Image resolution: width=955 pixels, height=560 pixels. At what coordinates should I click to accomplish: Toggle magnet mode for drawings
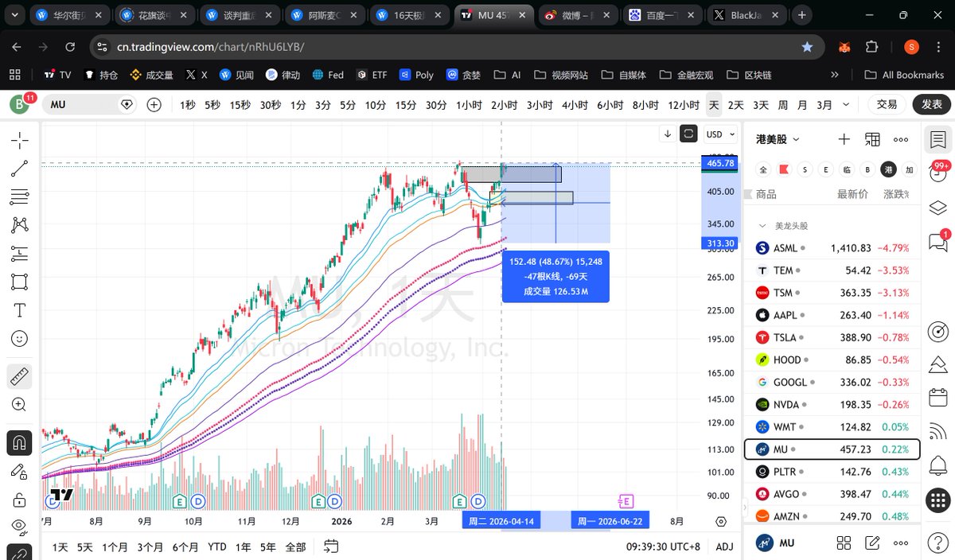20,442
